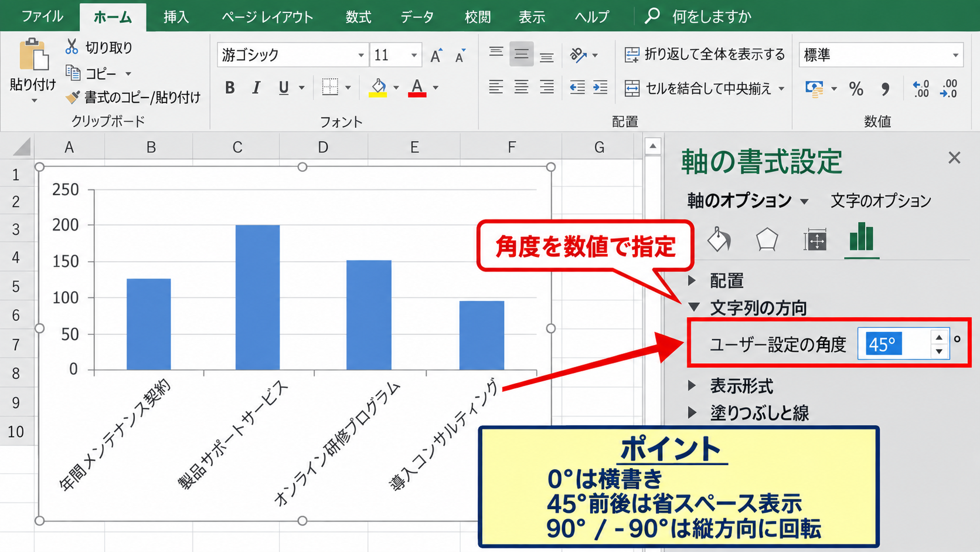Click 折り返して全体を表示する wrap text button
Image resolution: width=980 pixels, height=552 pixels.
coord(705,55)
